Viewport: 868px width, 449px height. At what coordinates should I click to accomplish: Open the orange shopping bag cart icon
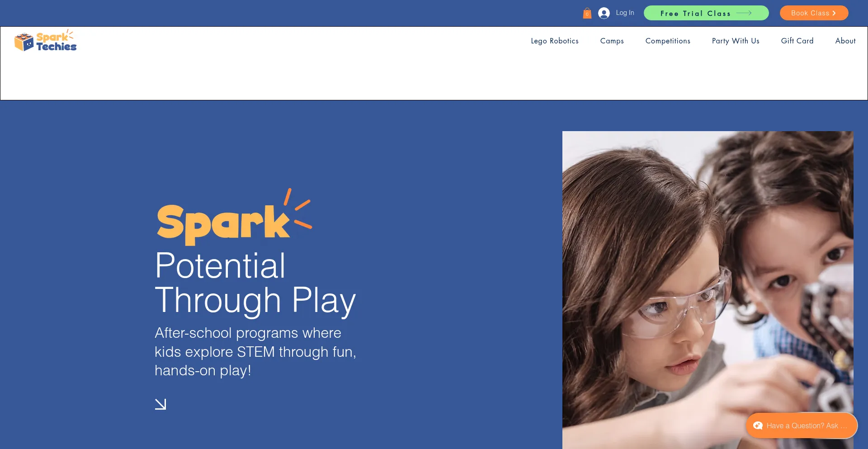pyautogui.click(x=587, y=13)
